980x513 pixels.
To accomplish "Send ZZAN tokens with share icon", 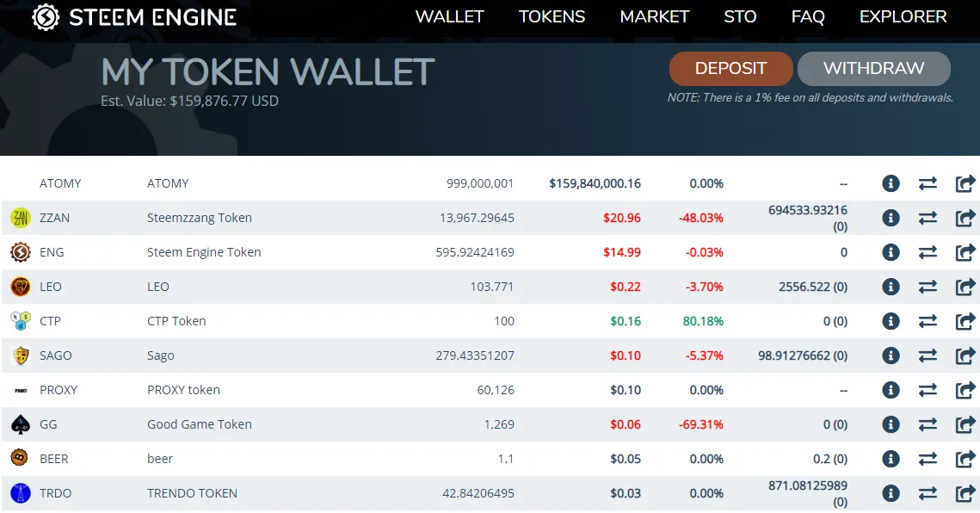I will (x=965, y=218).
